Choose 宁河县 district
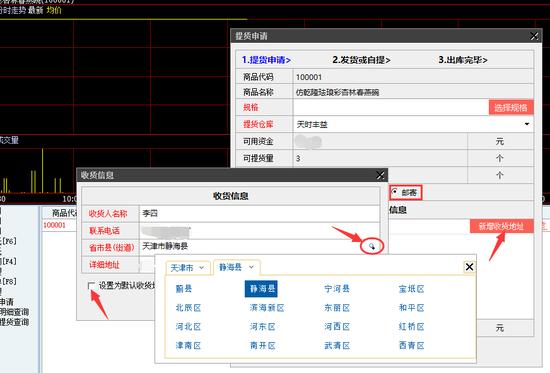The height and width of the screenshot is (373, 550). tap(337, 289)
